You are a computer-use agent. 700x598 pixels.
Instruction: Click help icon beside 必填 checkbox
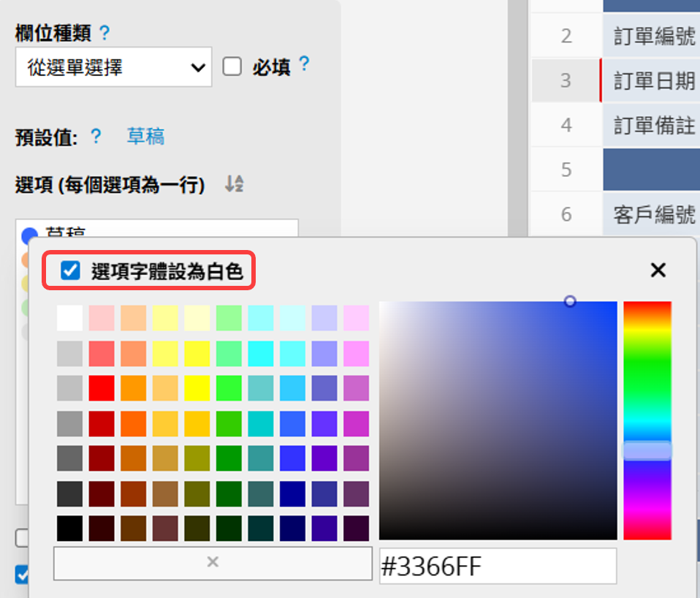[x=304, y=65]
